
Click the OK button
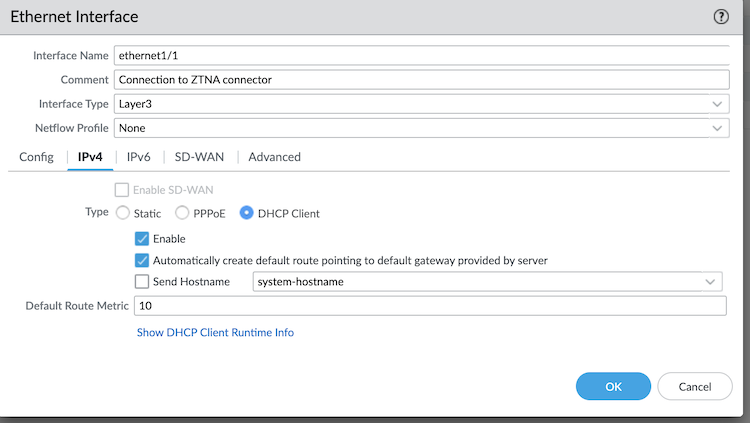(613, 386)
